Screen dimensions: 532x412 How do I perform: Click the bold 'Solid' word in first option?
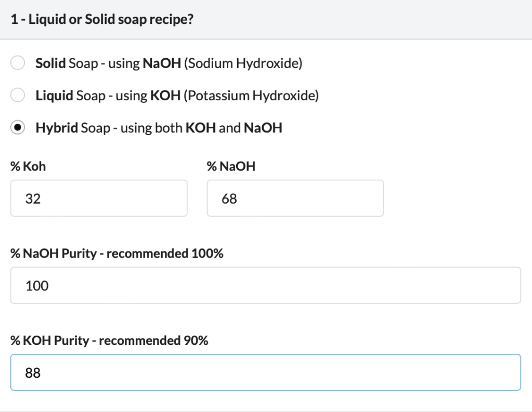[50, 64]
